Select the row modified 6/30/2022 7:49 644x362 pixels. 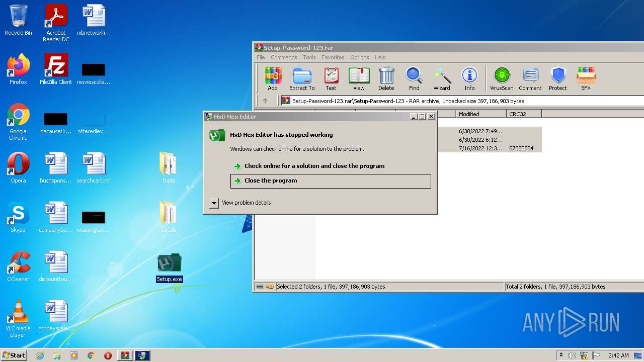point(490,131)
